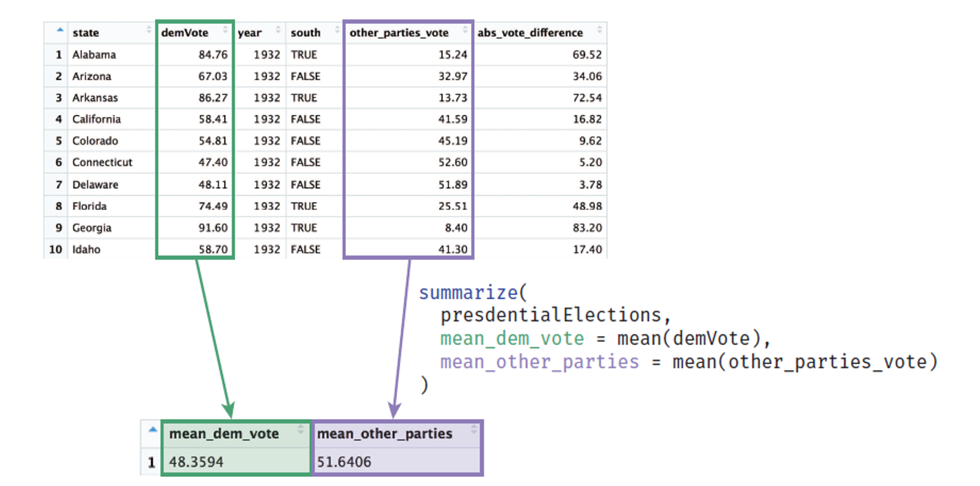The width and height of the screenshot is (980, 486).
Task: Click other_parties_vote value 8.40
Action: pos(456,227)
